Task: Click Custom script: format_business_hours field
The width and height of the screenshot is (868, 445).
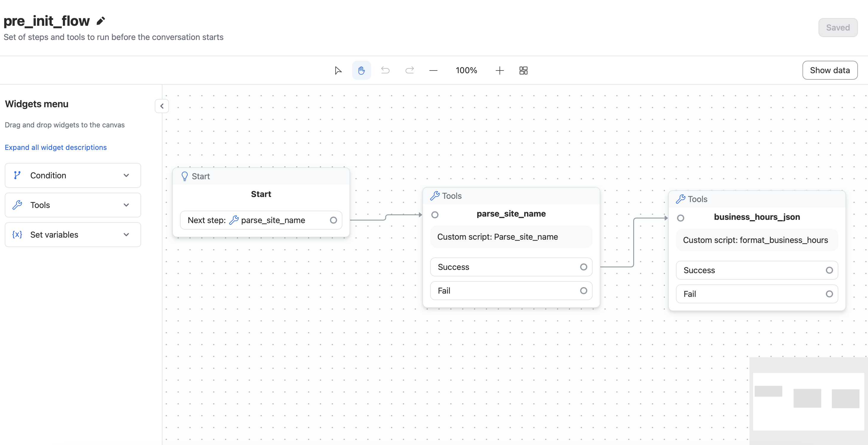Action: point(757,240)
